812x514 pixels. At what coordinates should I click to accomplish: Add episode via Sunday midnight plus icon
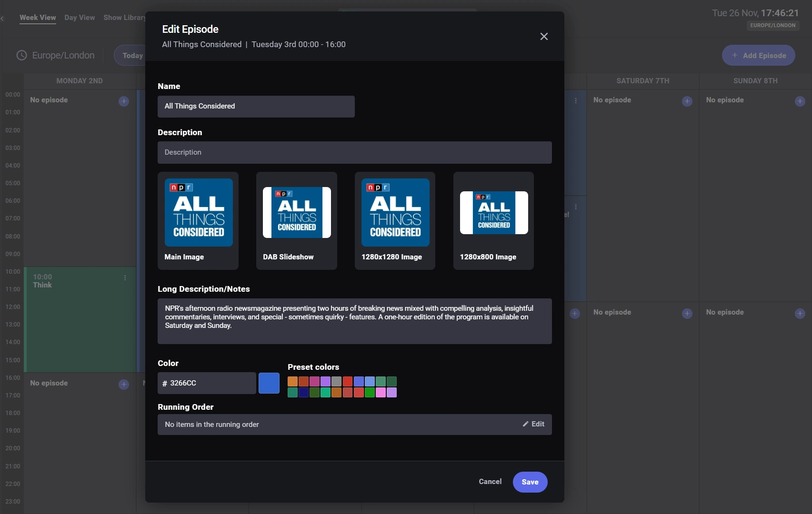[x=800, y=101]
